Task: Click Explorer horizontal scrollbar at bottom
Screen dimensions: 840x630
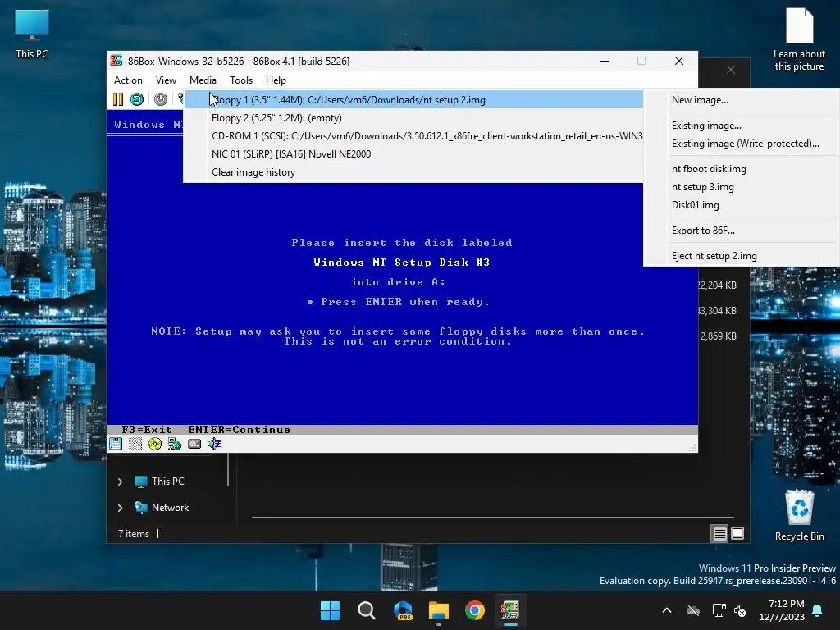Action: tap(492, 518)
